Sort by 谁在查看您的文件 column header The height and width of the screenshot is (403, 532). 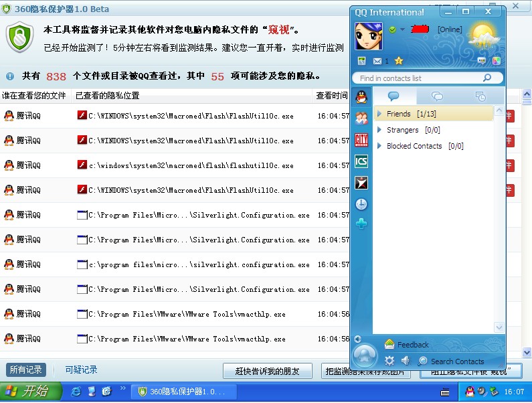[x=34, y=96]
